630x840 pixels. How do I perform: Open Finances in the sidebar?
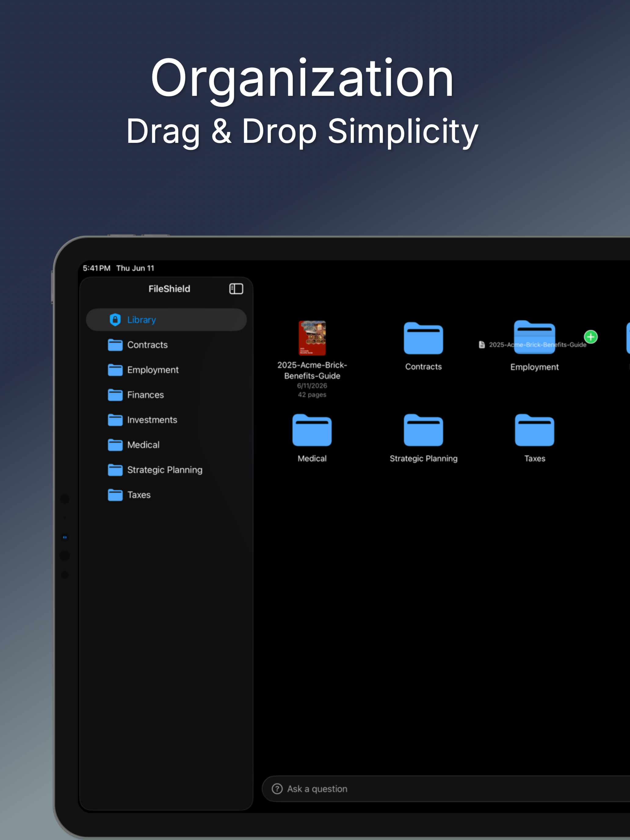(166, 395)
